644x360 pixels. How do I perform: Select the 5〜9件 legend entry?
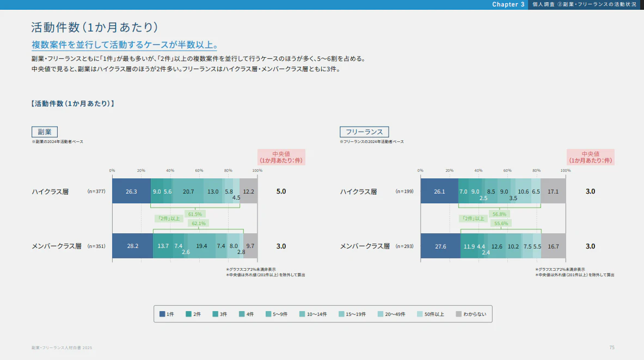pos(277,314)
